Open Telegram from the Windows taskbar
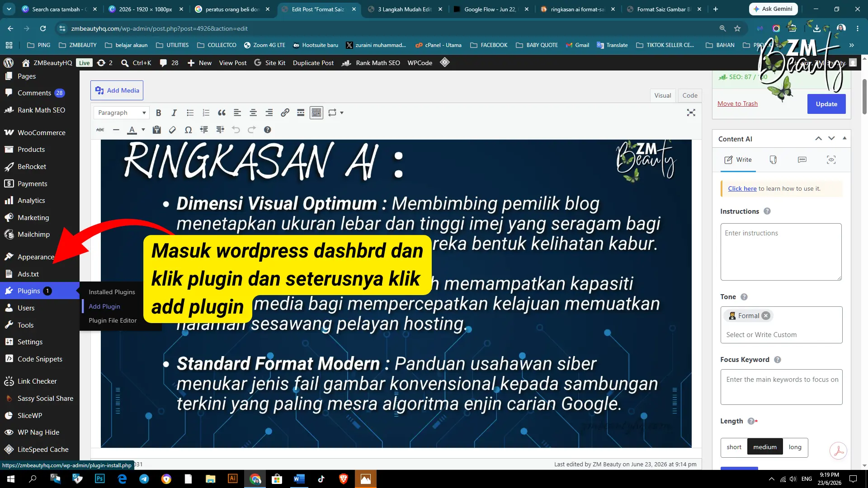The height and width of the screenshot is (488, 868). pyautogui.click(x=144, y=479)
